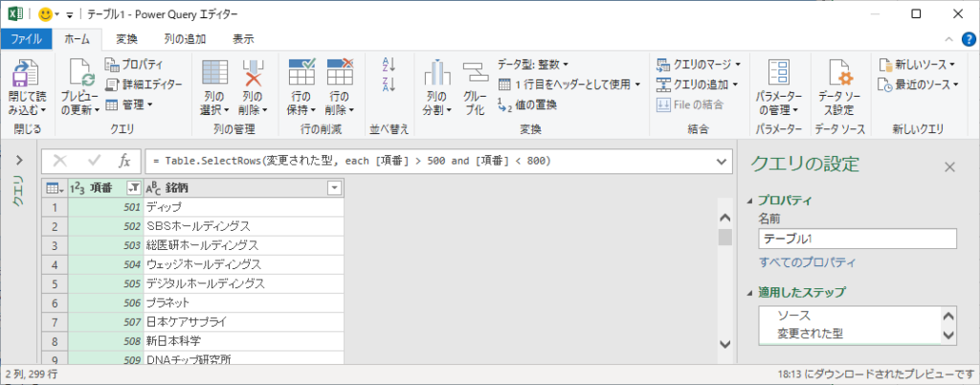Viewport: 980px width, 385px height.
Task: Click 列の選択 (Choose Columns) icon
Action: (x=215, y=73)
